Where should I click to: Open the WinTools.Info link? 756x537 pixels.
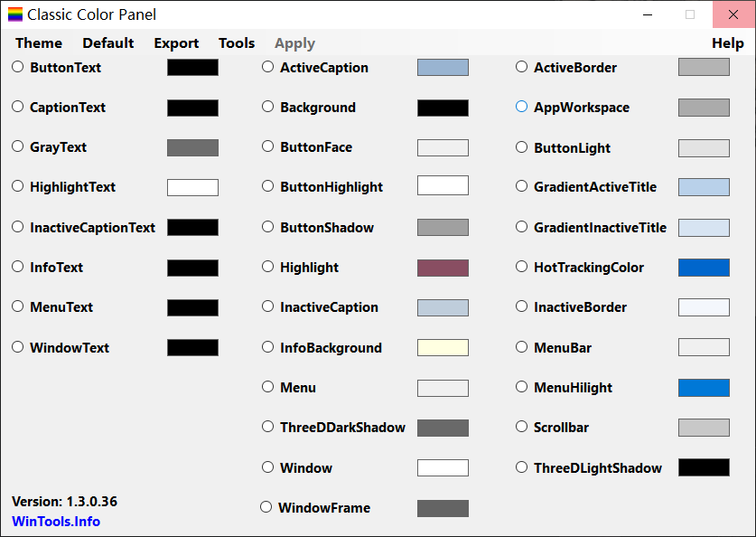click(x=56, y=522)
